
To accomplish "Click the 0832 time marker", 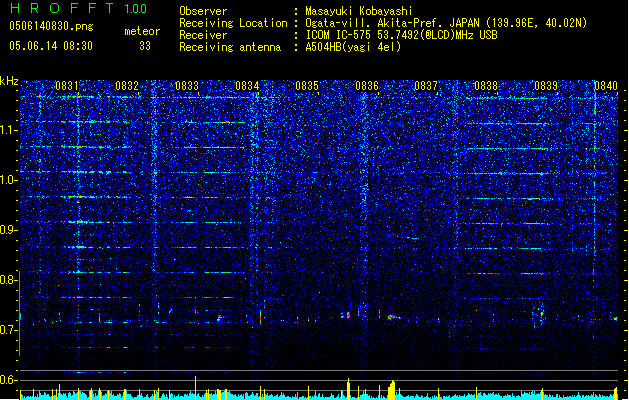I will pos(127,86).
